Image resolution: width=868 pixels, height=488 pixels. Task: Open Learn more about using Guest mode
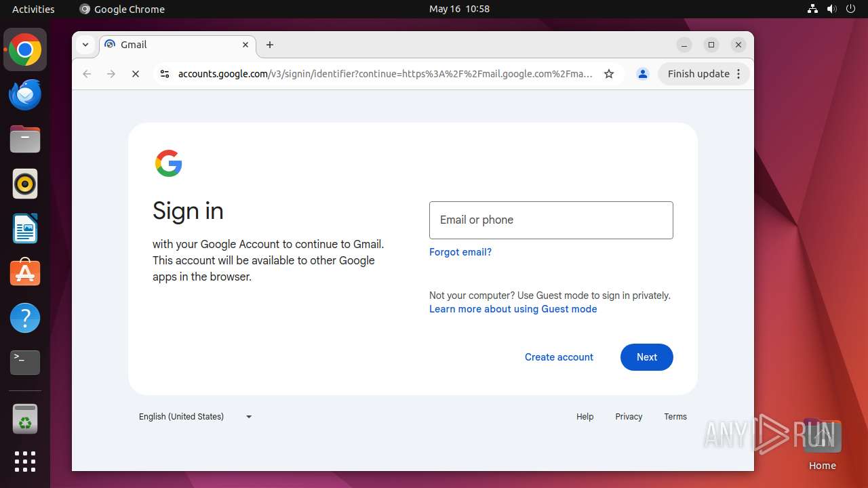513,309
